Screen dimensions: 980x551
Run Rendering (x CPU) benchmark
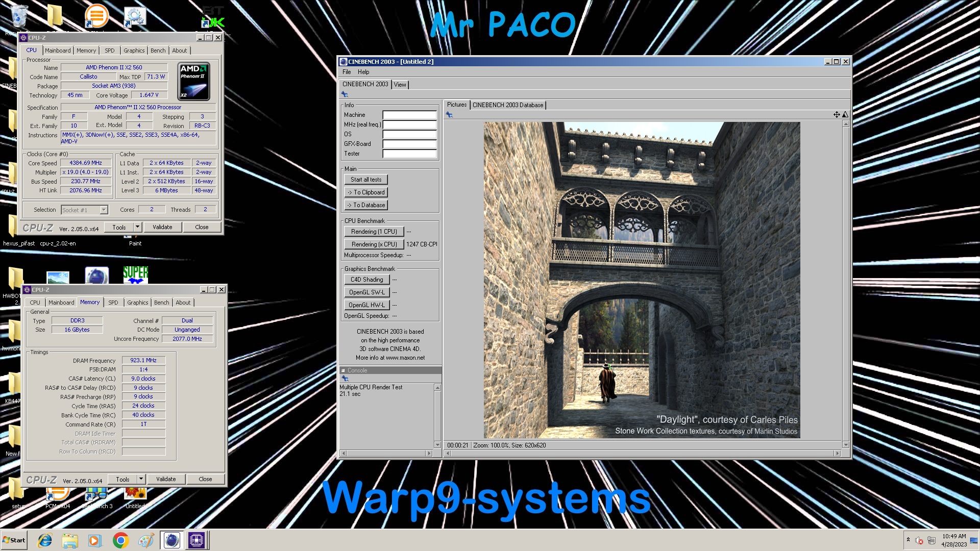(374, 244)
